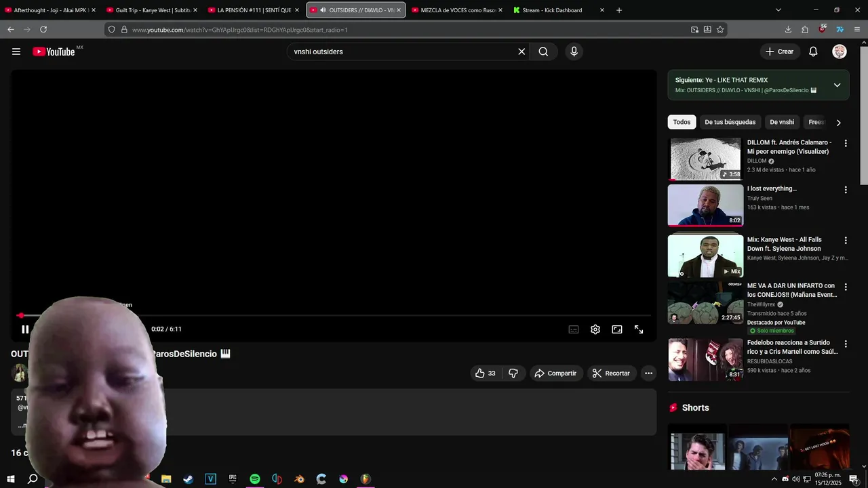Open Spotify from the taskbar
This screenshot has width=868, height=488.
255,479
